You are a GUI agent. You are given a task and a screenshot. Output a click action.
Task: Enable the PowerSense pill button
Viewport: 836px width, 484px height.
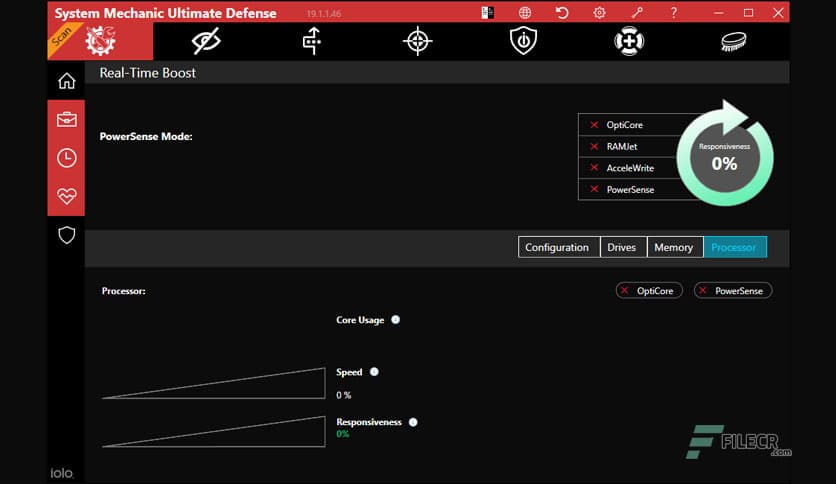point(733,291)
